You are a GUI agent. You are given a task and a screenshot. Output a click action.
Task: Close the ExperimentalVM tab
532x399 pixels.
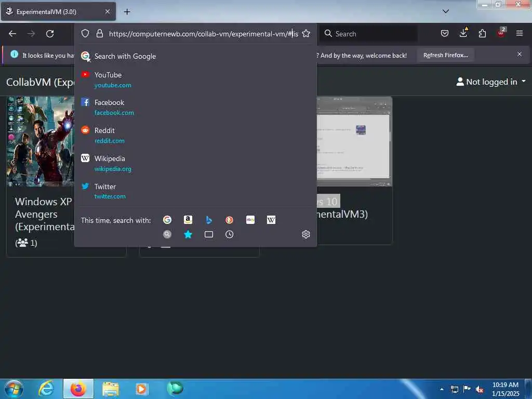coord(107,11)
